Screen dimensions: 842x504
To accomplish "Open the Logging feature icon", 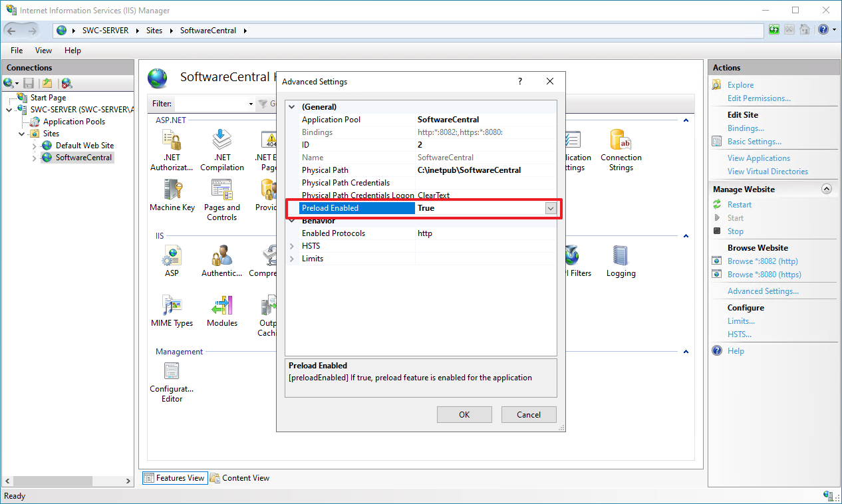I will coord(621,257).
